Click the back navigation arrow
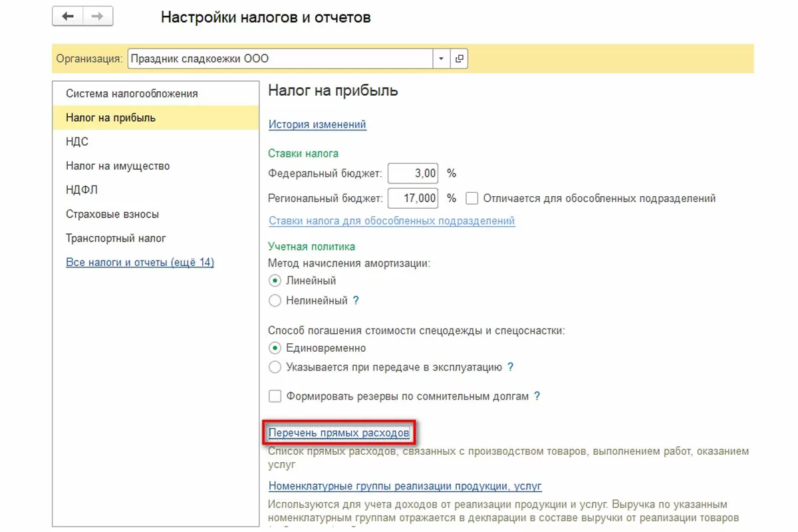This screenshot has height=532, width=798. [67, 17]
